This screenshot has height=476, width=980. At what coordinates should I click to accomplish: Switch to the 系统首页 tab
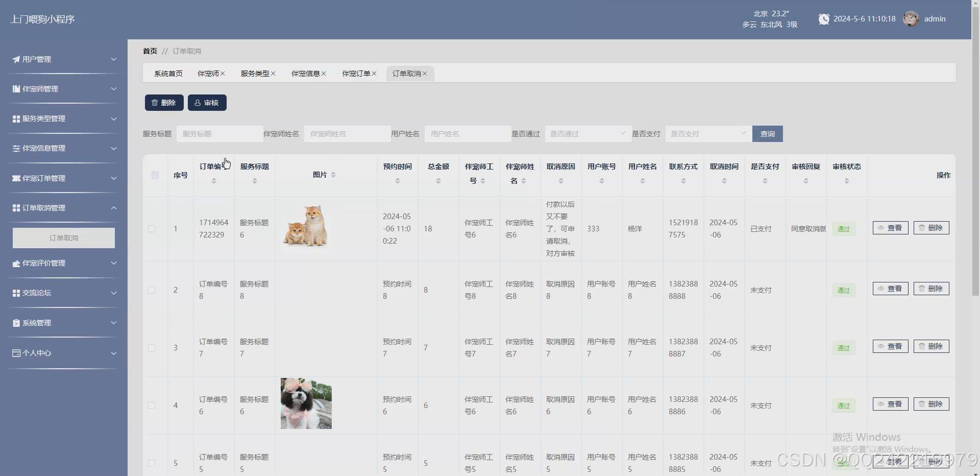point(168,74)
